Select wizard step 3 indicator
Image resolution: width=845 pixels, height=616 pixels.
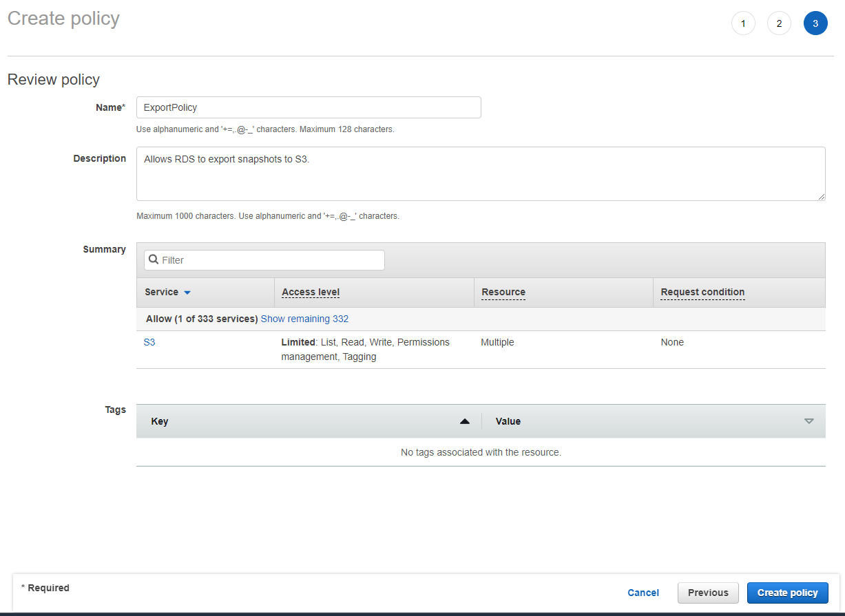(x=815, y=23)
